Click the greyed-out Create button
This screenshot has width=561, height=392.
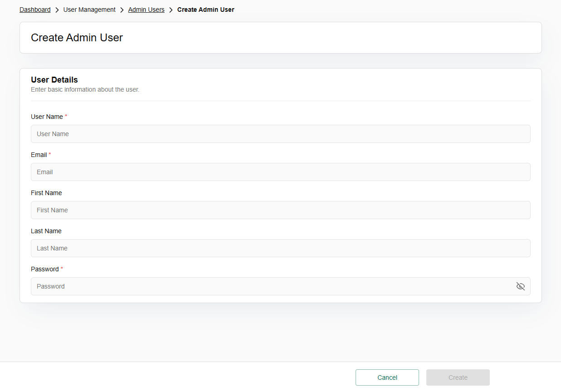tap(458, 377)
